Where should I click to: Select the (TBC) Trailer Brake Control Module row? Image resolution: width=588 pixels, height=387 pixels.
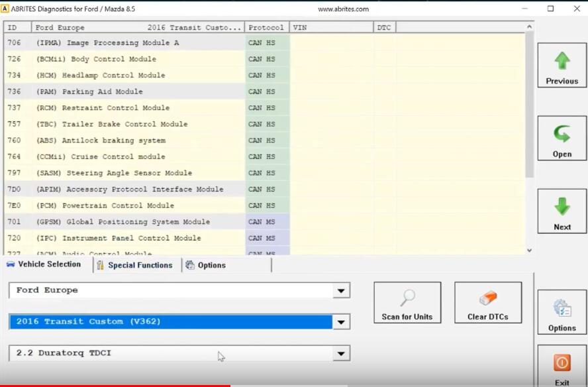tap(264, 124)
